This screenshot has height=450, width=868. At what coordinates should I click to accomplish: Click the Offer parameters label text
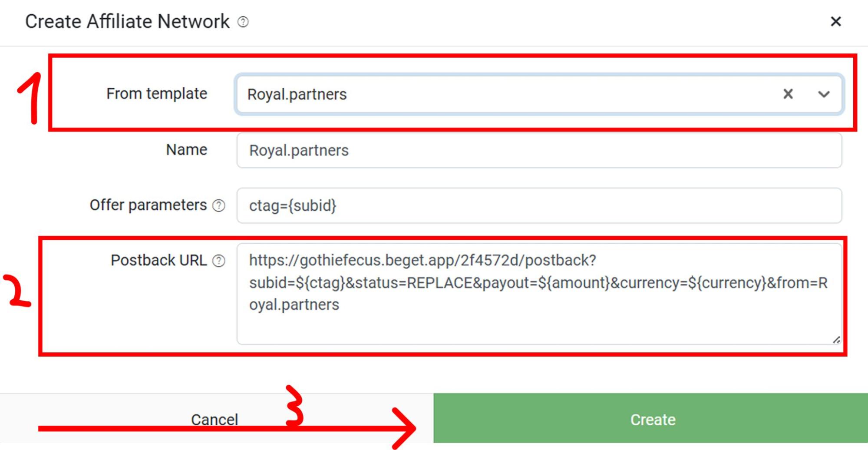(x=148, y=205)
